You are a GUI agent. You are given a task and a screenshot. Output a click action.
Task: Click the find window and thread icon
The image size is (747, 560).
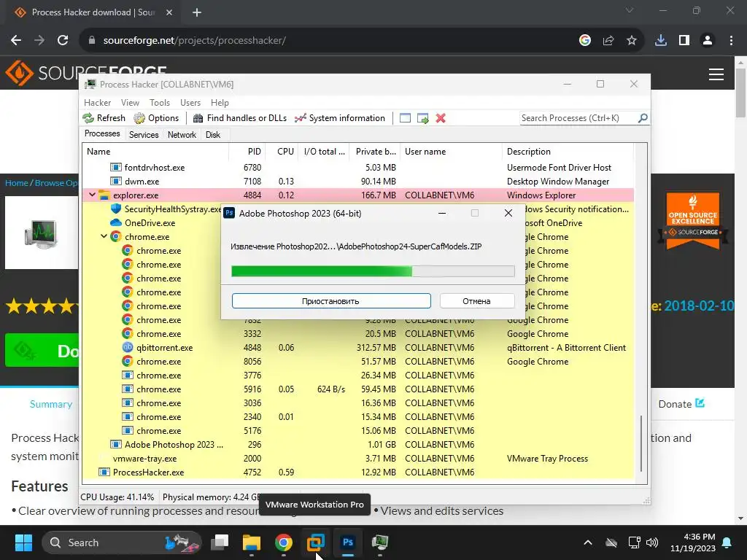pos(422,118)
